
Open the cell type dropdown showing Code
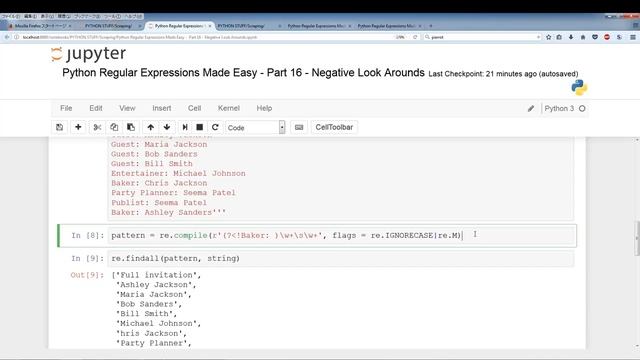(256, 127)
